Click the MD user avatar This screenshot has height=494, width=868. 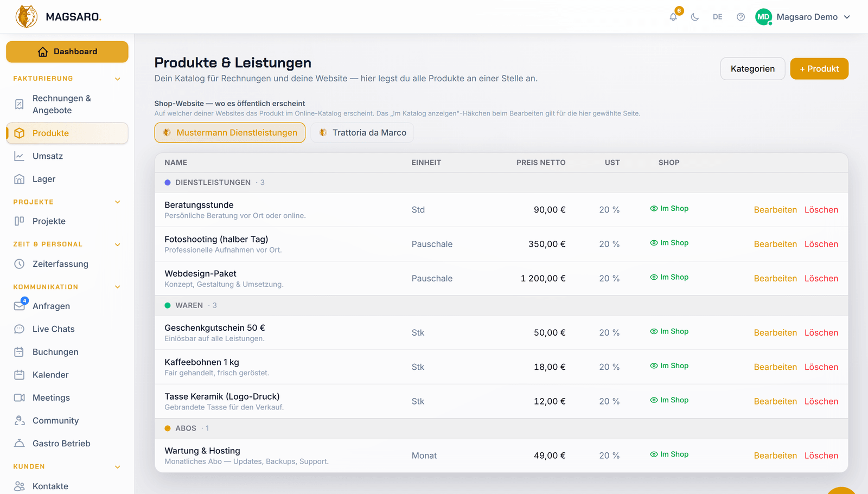point(763,17)
